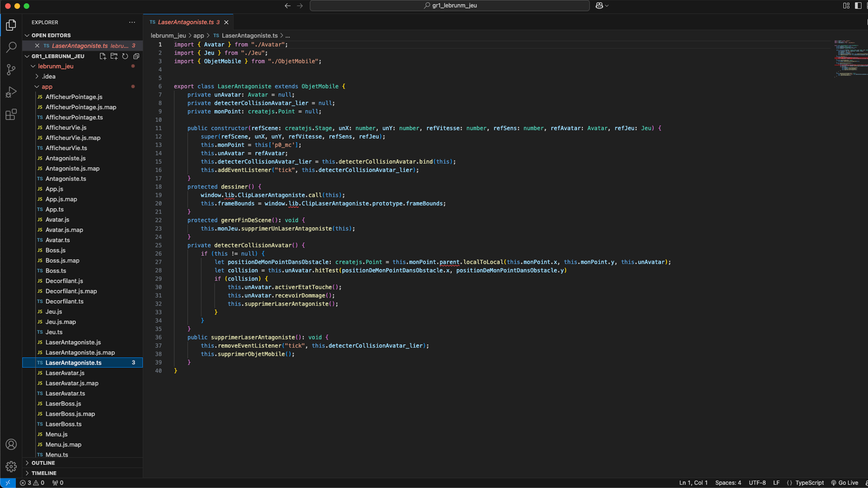The image size is (868, 488).
Task: Click the New Folder icon in explorer
Action: [114, 56]
